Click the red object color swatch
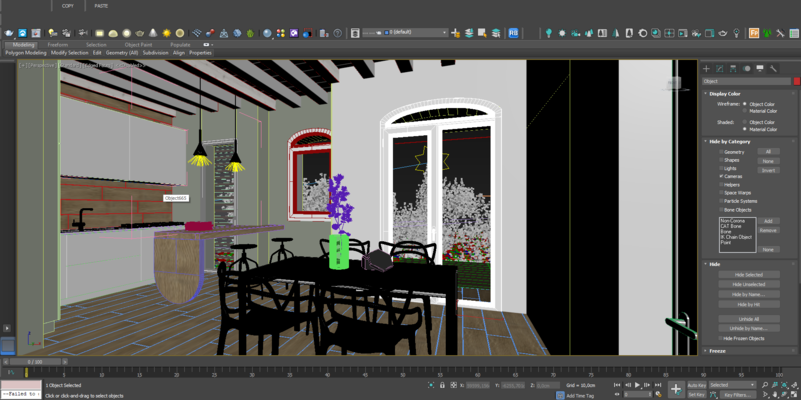The image size is (801, 400). tap(796, 81)
